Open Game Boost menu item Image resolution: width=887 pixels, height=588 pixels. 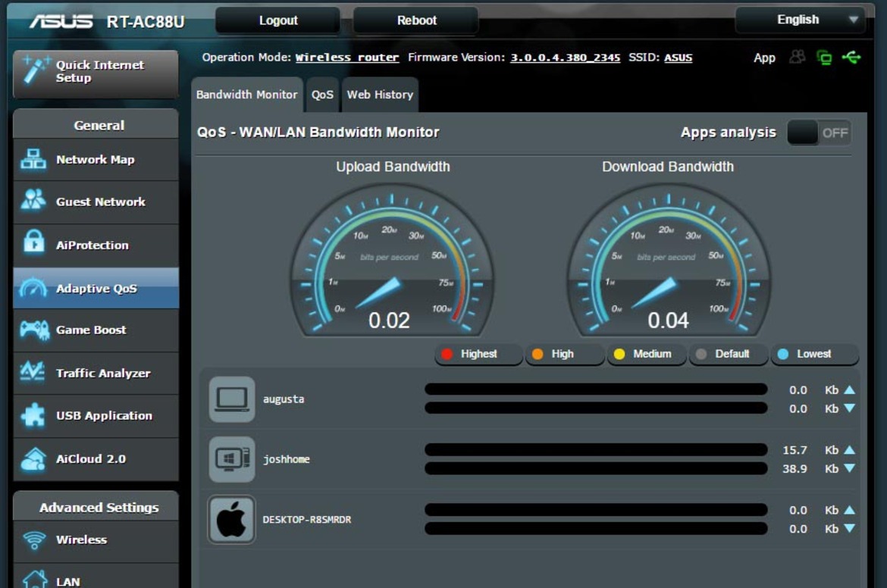96,330
